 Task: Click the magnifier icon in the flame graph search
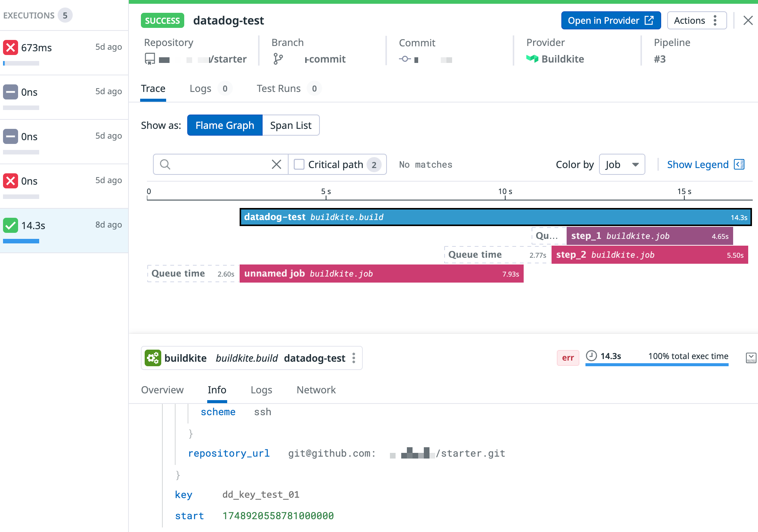point(165,164)
